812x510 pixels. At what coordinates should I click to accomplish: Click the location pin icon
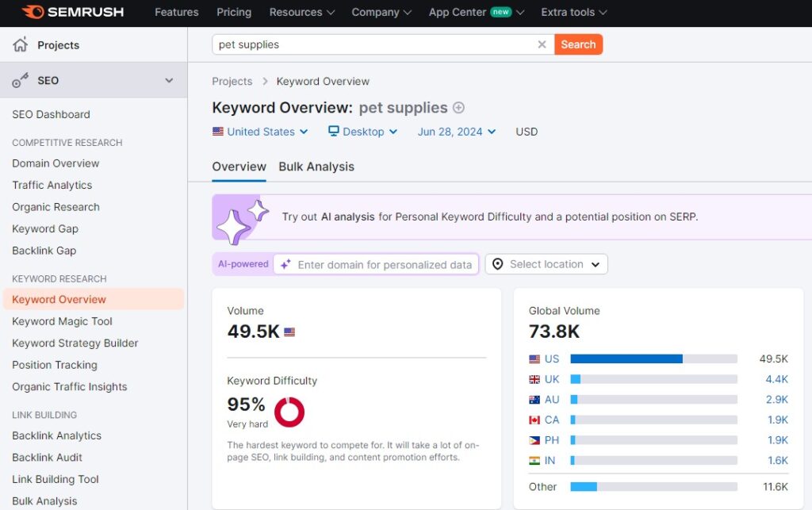tap(498, 264)
